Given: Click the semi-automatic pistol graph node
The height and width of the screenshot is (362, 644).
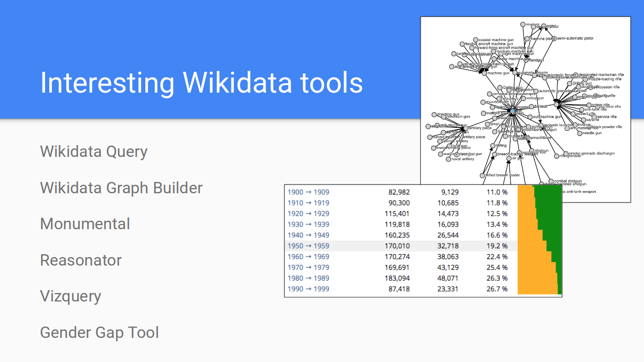Looking at the screenshot, I should tap(554, 38).
